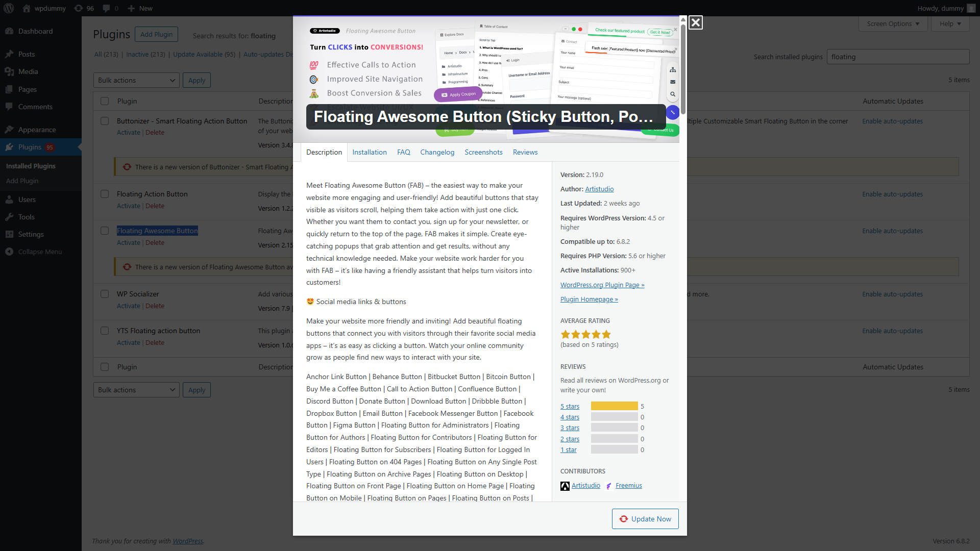Viewport: 980px width, 551px height.
Task: Open the bottom Bulk actions dropdown
Action: tap(136, 390)
